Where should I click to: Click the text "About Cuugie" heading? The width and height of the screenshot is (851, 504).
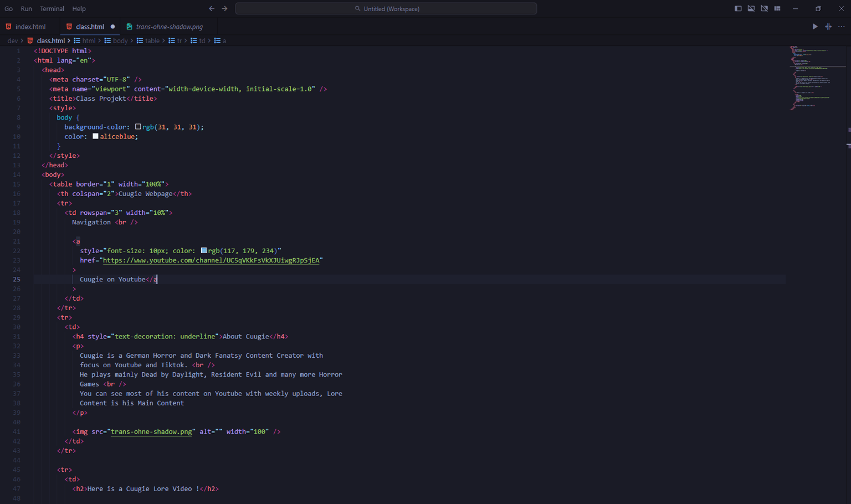(245, 337)
